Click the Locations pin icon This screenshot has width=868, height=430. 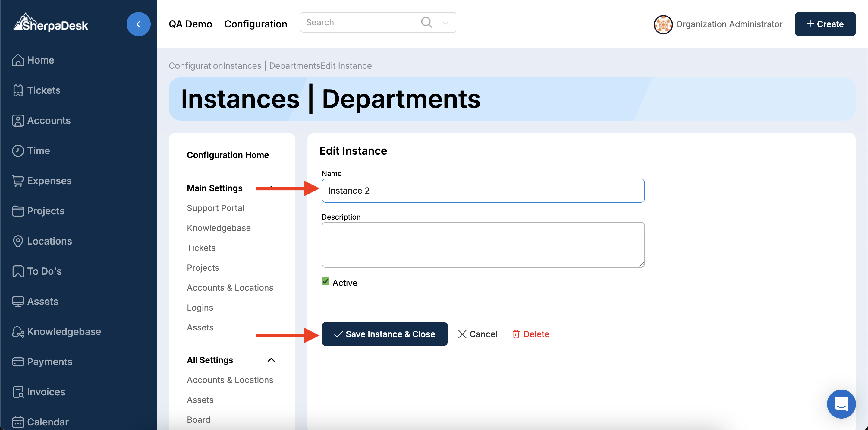(x=17, y=241)
